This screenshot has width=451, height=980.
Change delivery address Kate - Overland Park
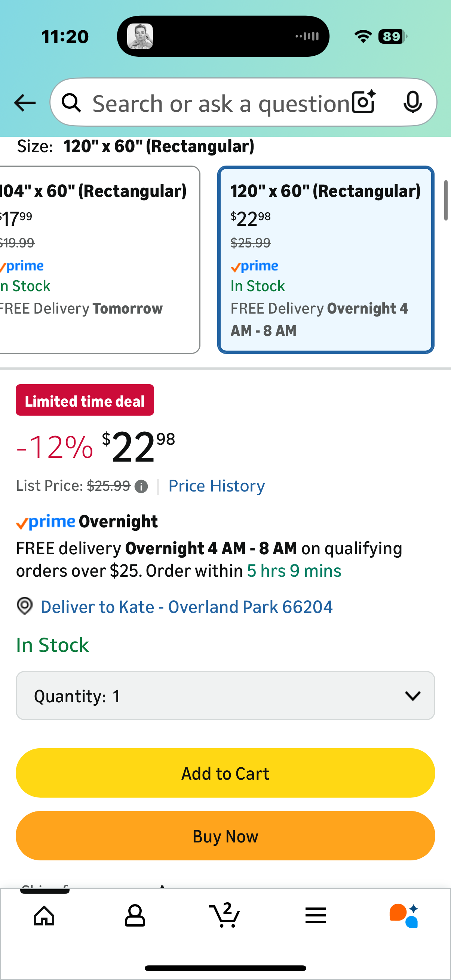pyautogui.click(x=187, y=606)
